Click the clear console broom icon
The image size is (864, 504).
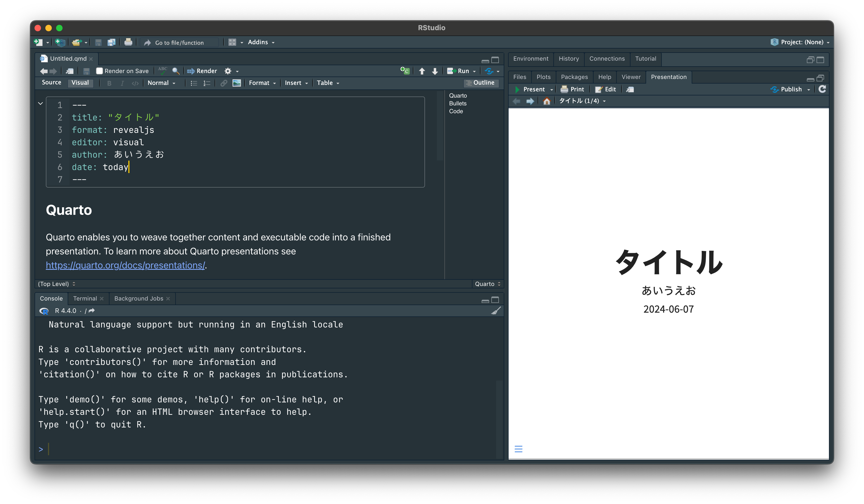pyautogui.click(x=496, y=311)
